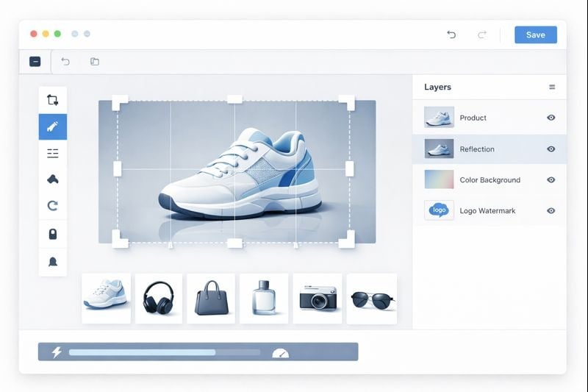
Task: Choose the handbag thumbnail in filmstrip
Action: [x=211, y=299]
